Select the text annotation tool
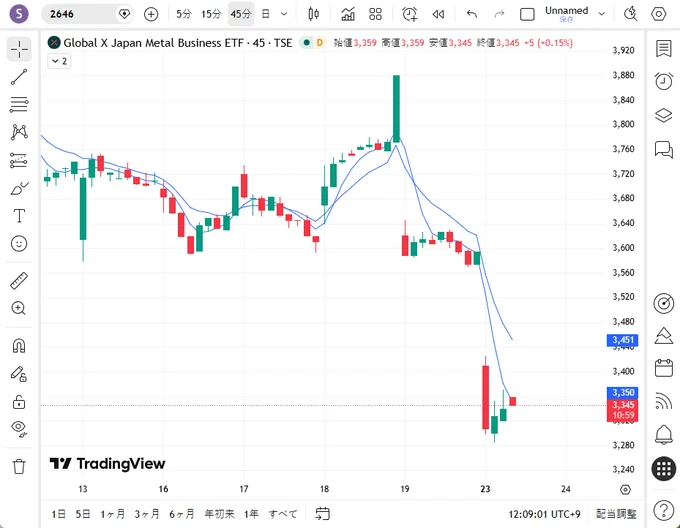This screenshot has height=528, width=680. point(19,216)
